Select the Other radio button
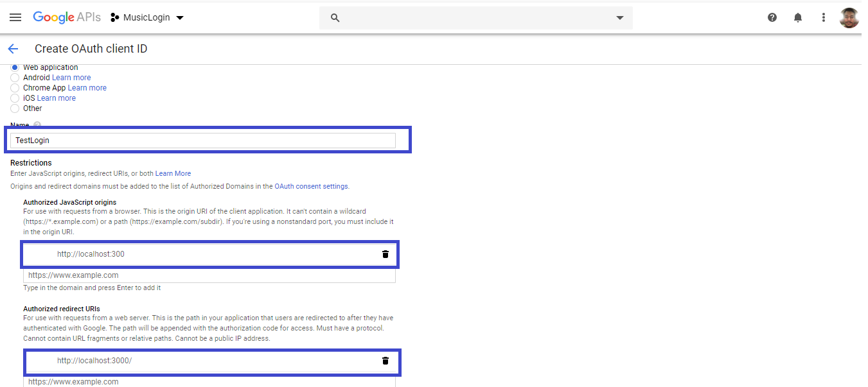The height and width of the screenshot is (387, 868). [x=15, y=108]
